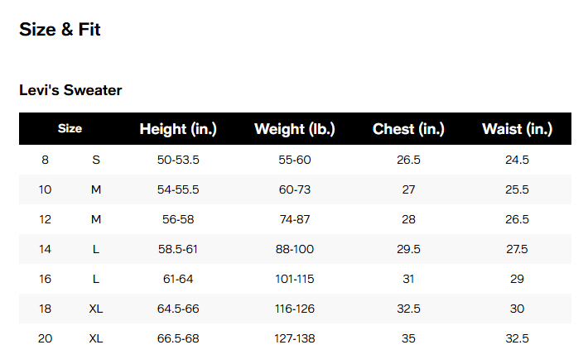This screenshot has height=364, width=588.
Task: Select the size 20 number cell
Action: [45, 338]
